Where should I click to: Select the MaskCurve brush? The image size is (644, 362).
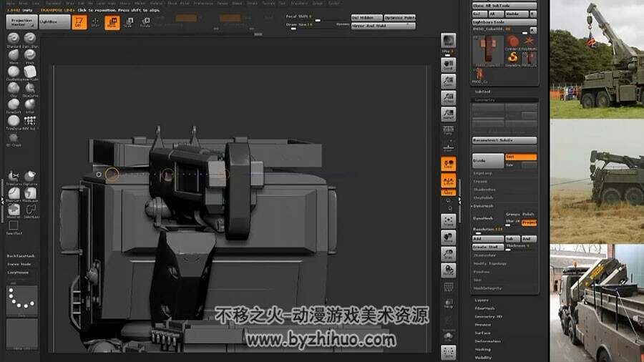[14, 193]
